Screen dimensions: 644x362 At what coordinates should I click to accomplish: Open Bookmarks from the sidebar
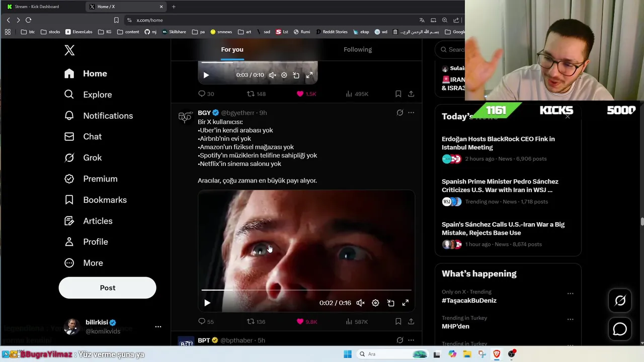[95, 200]
